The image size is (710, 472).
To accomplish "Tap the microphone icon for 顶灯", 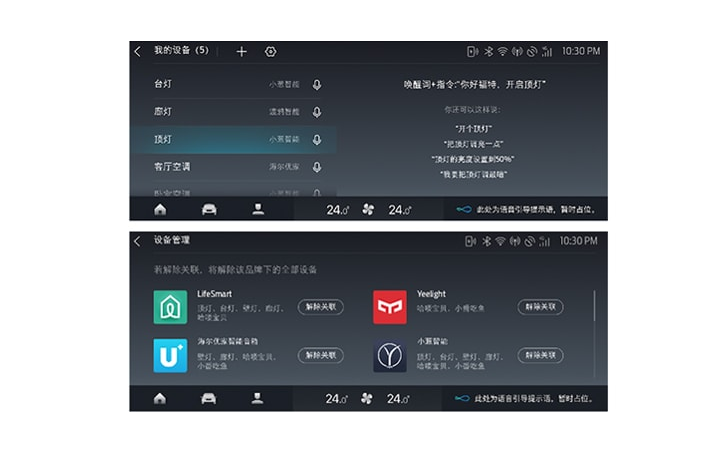I will (x=317, y=140).
